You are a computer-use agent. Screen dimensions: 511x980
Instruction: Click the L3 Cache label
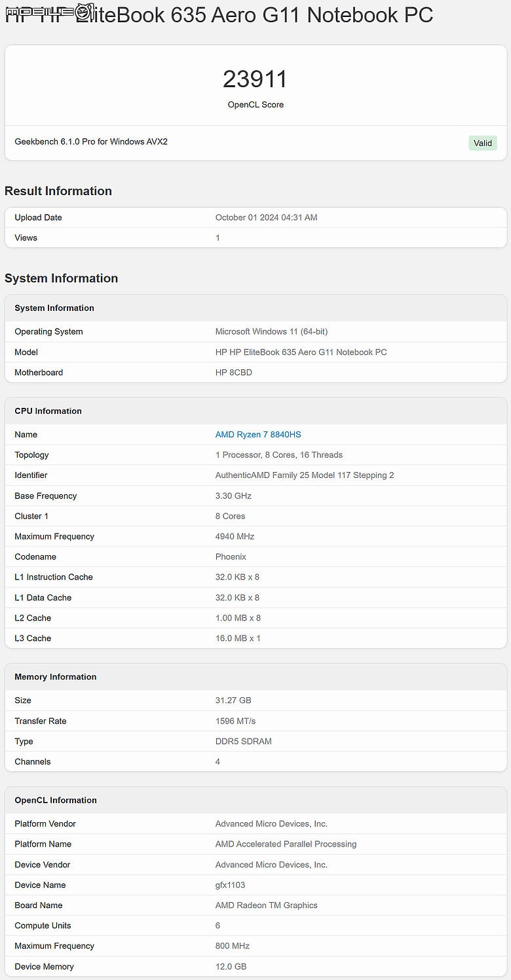click(x=33, y=638)
